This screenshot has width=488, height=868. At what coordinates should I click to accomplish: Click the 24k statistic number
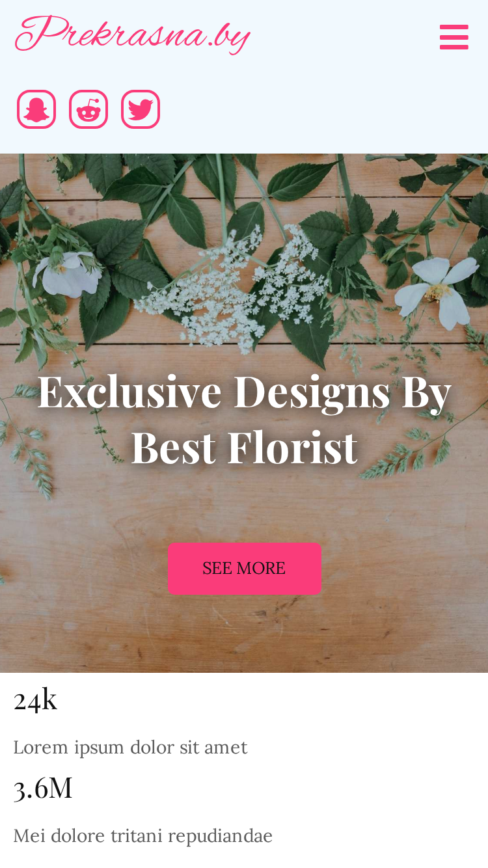(35, 699)
